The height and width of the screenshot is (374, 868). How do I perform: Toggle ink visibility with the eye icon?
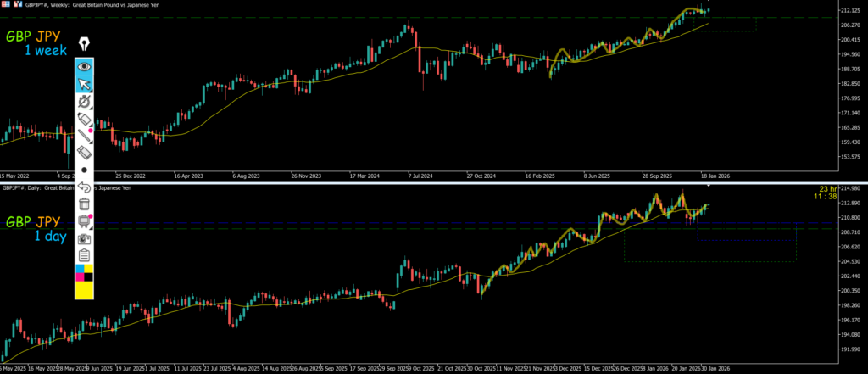pyautogui.click(x=85, y=65)
